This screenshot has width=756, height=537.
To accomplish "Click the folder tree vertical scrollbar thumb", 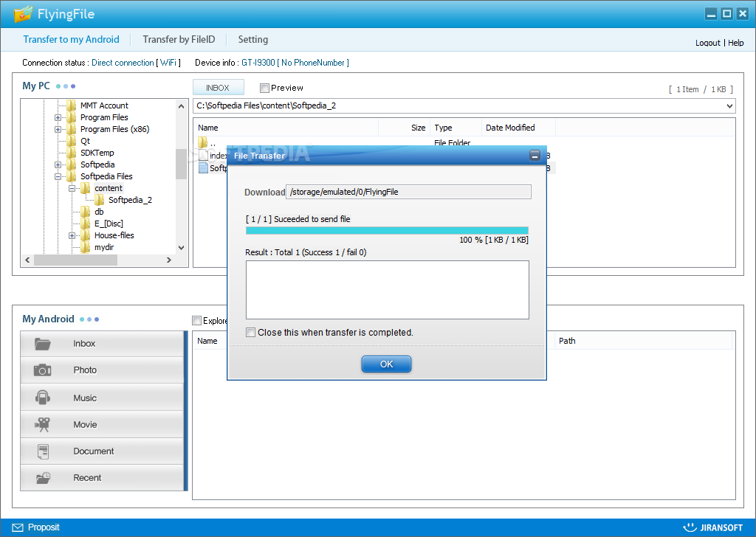I will 182,164.
